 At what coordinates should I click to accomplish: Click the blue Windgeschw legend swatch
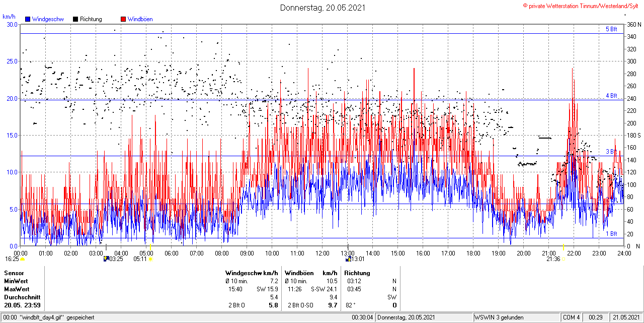28,19
